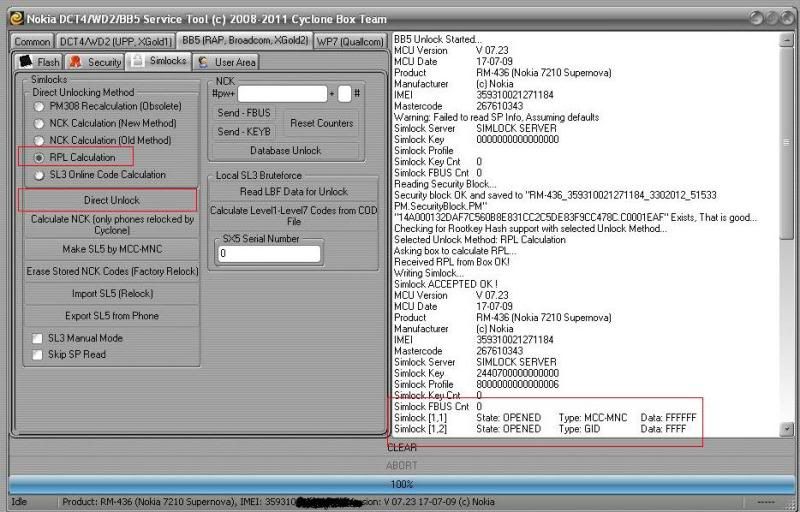Click the 100% progress bar
The height and width of the screenshot is (512, 800).
click(400, 484)
